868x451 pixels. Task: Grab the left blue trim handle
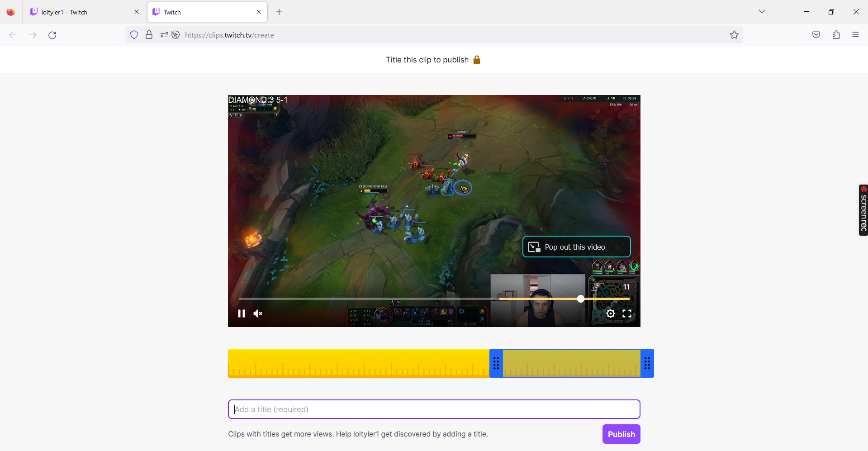pos(496,363)
